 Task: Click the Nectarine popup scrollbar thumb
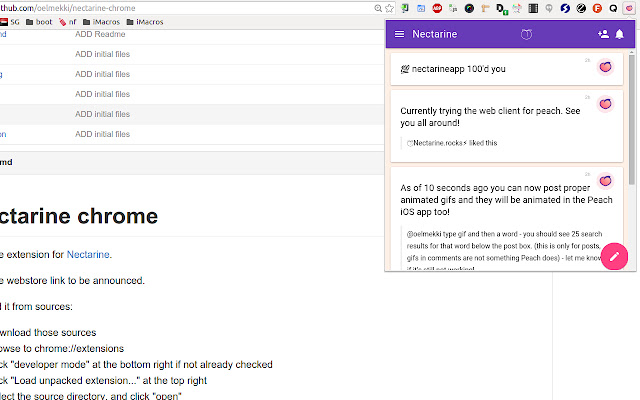tap(631, 119)
